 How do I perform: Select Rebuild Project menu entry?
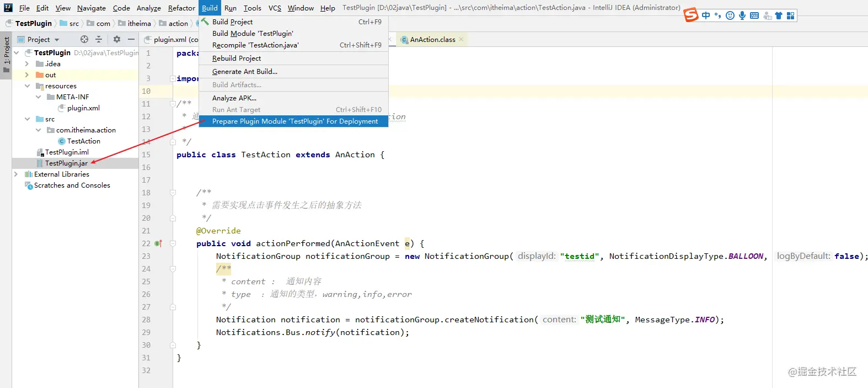click(x=293, y=59)
